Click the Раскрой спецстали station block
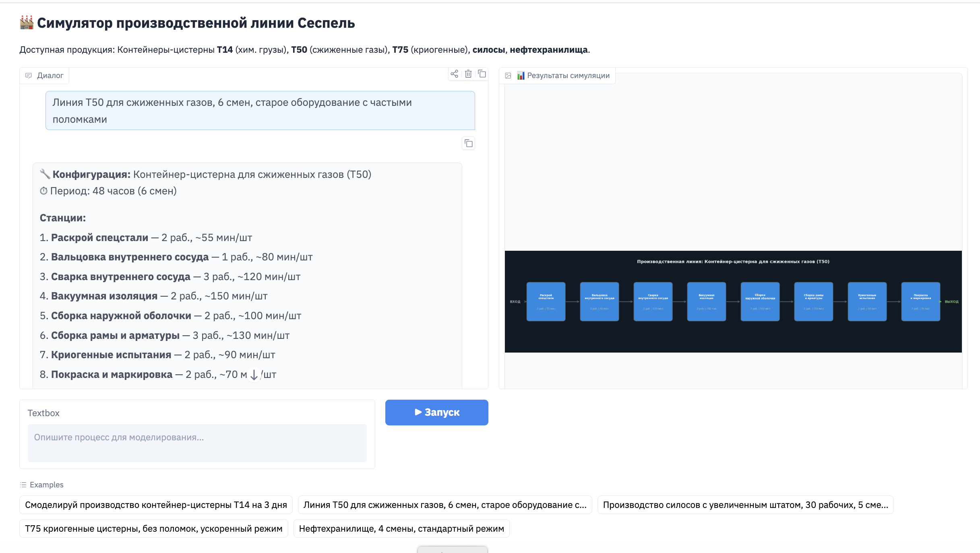Screen dimensions: 980x553 tap(546, 301)
